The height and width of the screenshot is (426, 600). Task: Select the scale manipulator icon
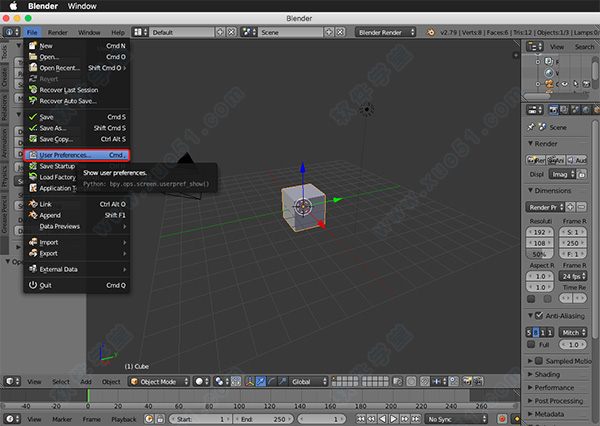coord(282,382)
